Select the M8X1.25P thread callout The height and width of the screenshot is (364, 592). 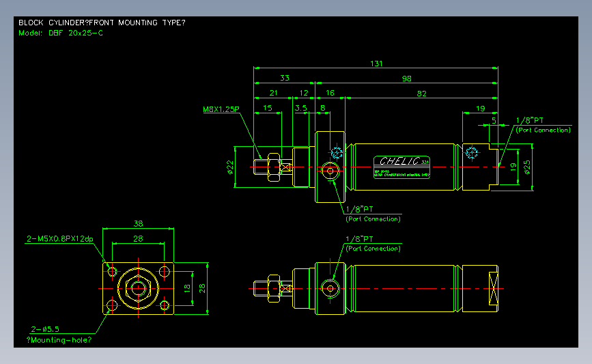coord(221,109)
